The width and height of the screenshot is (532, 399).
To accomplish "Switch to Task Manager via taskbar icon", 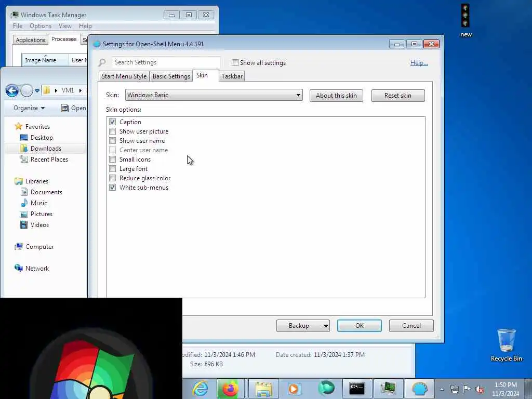I will tap(388, 389).
